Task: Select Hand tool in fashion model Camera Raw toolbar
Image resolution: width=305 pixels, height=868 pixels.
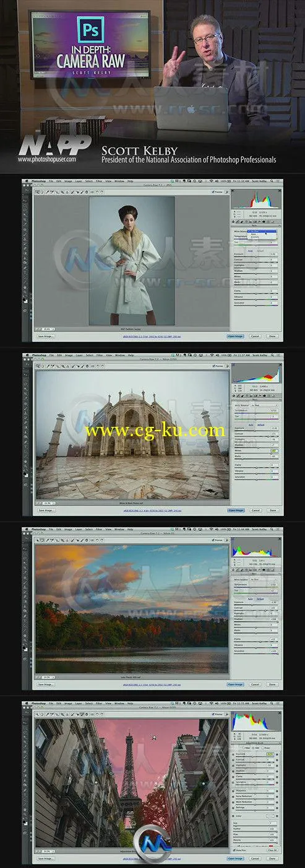Action: [42, 191]
